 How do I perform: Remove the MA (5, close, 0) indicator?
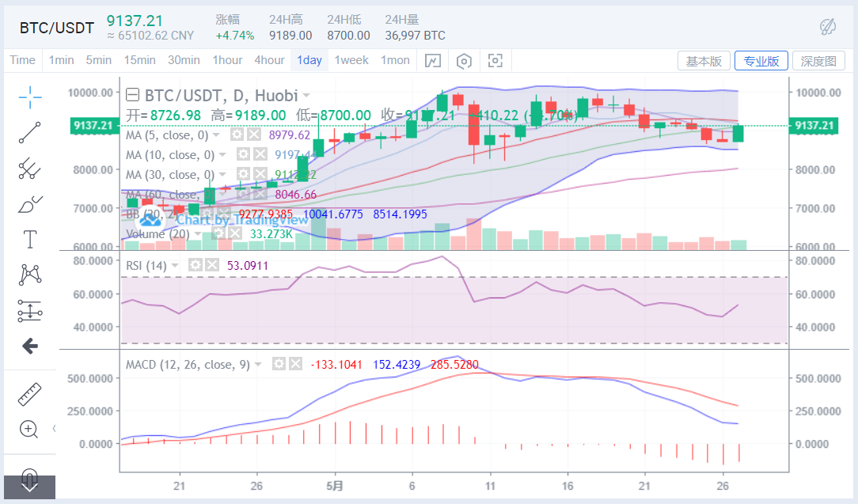(254, 135)
